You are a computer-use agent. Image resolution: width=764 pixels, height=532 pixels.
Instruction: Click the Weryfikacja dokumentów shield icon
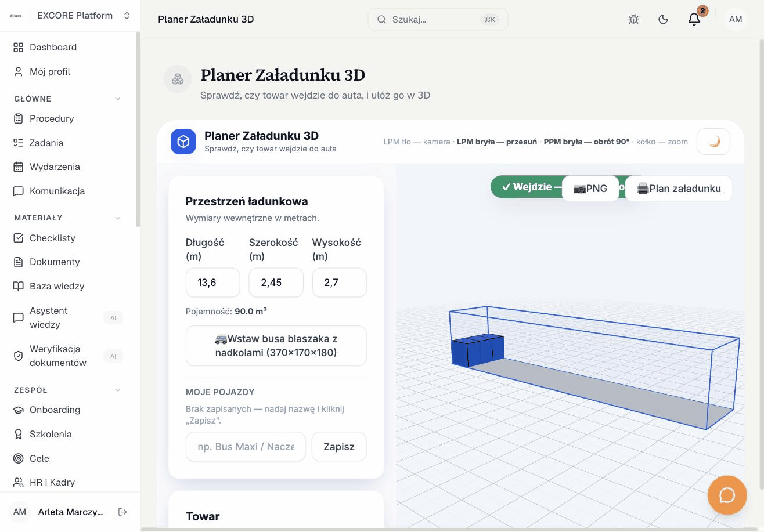point(19,356)
